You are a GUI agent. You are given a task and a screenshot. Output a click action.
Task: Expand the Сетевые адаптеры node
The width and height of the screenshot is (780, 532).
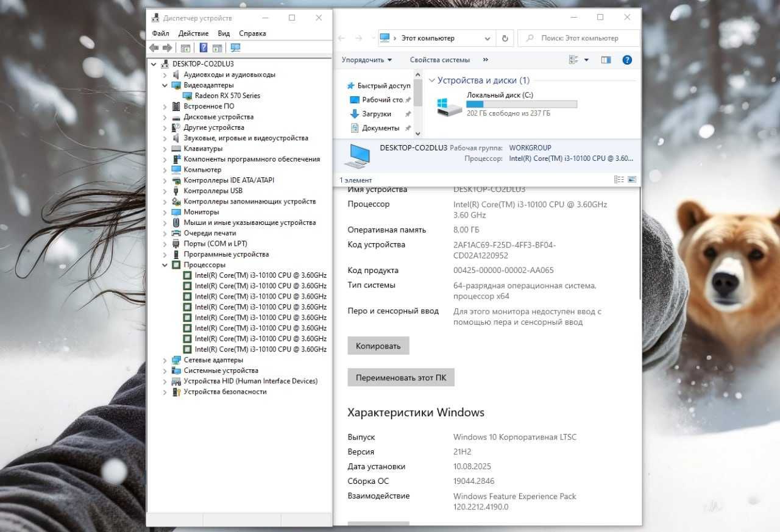click(165, 360)
